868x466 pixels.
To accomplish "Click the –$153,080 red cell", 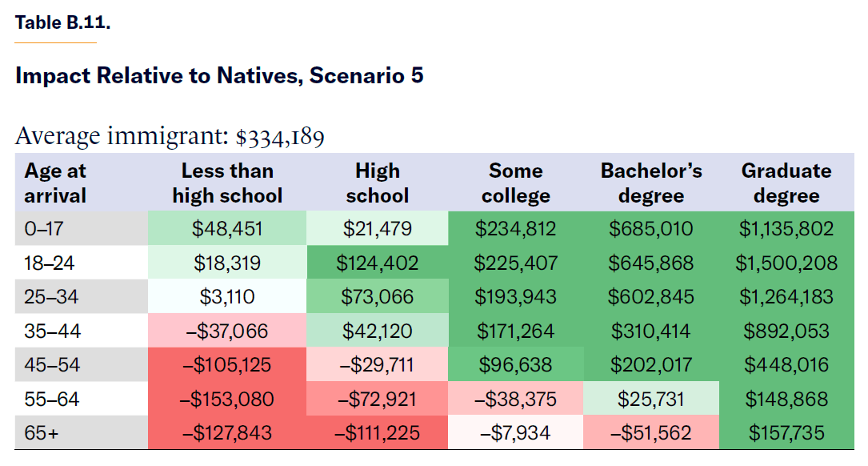I will [x=227, y=399].
